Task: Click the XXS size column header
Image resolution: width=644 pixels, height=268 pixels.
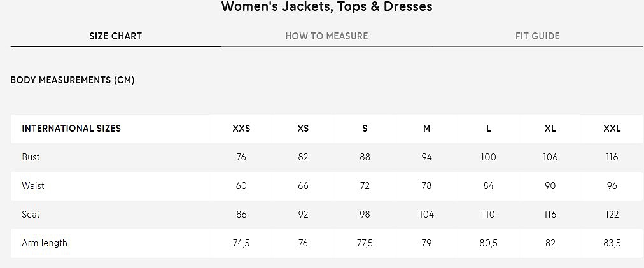Action: tap(241, 129)
